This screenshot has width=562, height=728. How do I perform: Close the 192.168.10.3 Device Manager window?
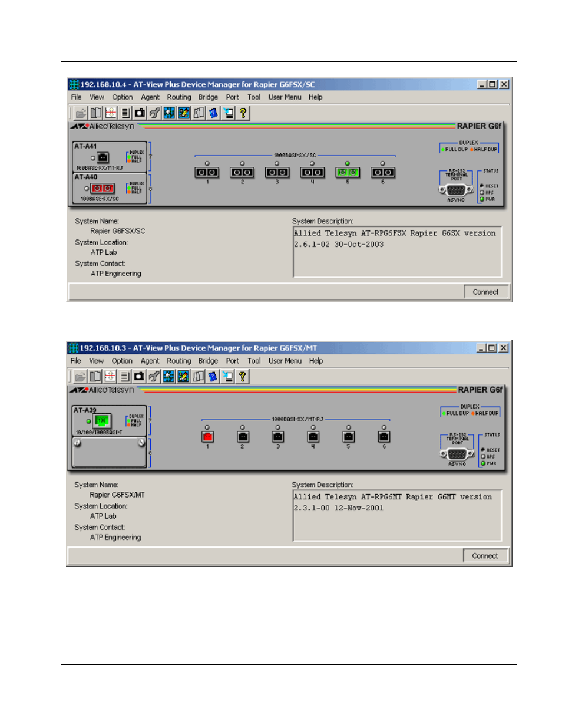504,348
